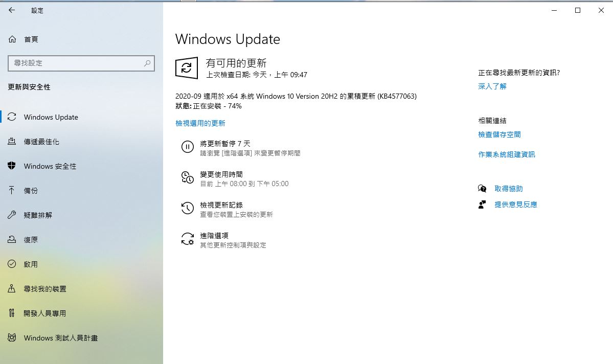Click the 尋找設定 search box
Image resolution: width=613 pixels, height=364 pixels.
(x=81, y=63)
